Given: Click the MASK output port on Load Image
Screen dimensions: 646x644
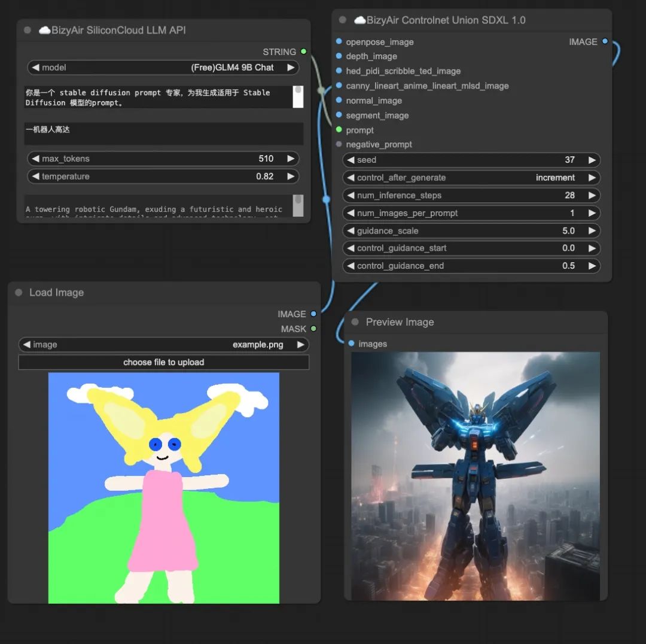Looking at the screenshot, I should click(x=313, y=329).
